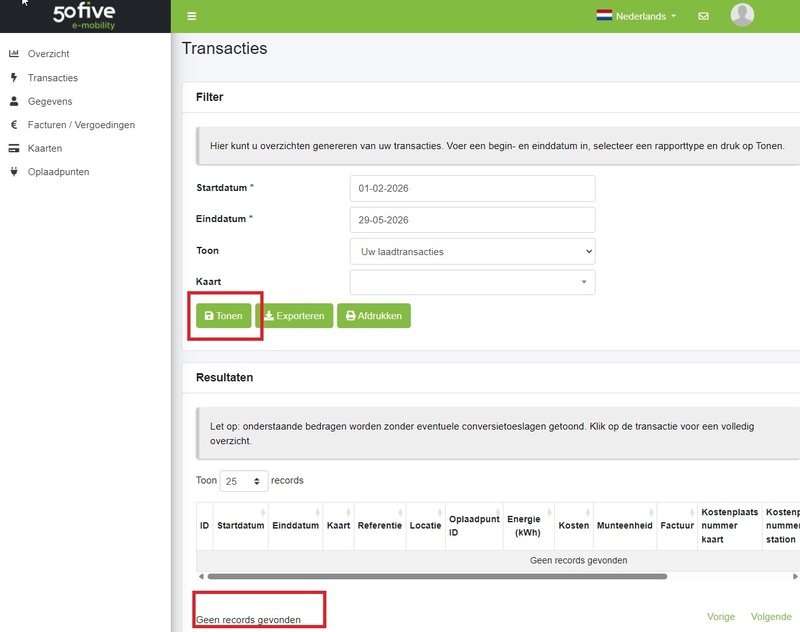Click the Filter section heading
Screen dimensions: 800x632
click(210, 97)
